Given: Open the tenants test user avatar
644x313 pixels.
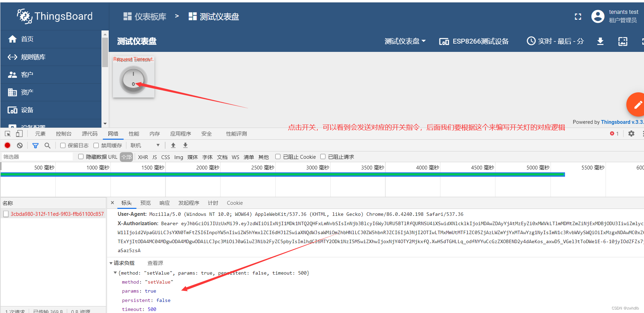Looking at the screenshot, I should pyautogui.click(x=598, y=16).
